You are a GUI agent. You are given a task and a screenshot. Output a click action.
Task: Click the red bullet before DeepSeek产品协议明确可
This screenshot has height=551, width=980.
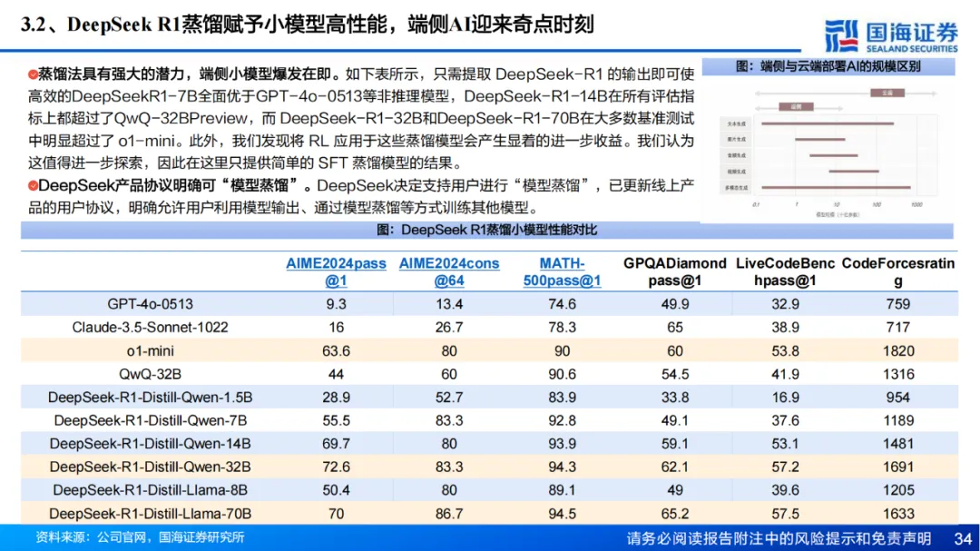tap(33, 186)
